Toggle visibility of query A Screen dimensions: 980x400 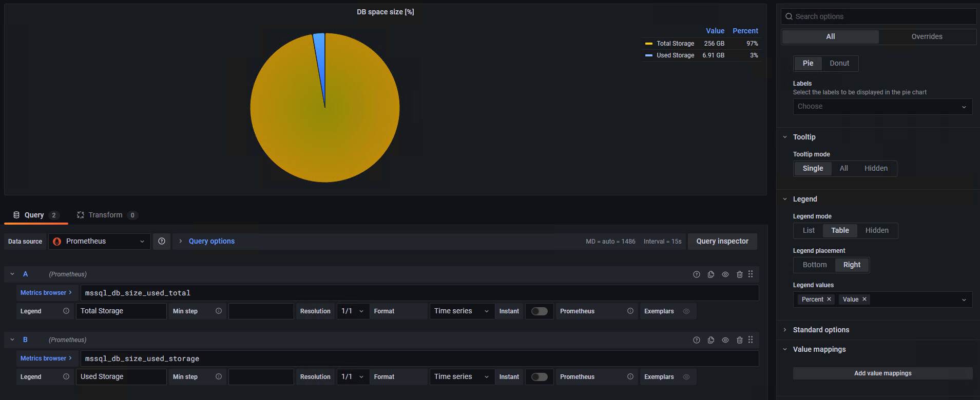coord(725,274)
